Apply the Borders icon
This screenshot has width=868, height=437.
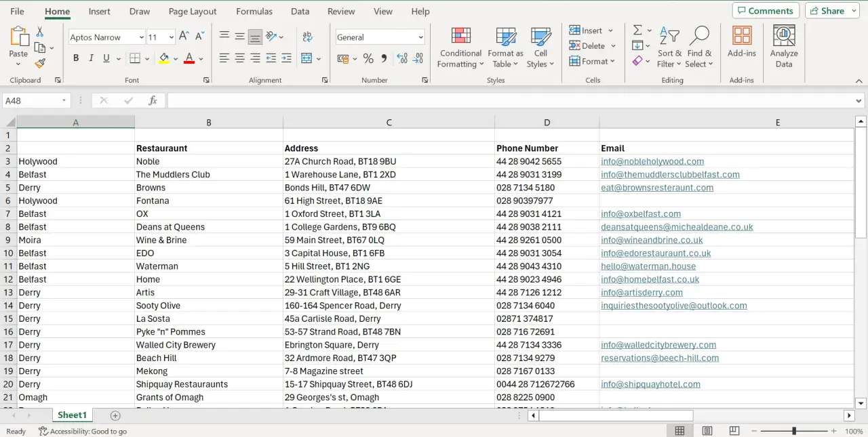[135, 59]
